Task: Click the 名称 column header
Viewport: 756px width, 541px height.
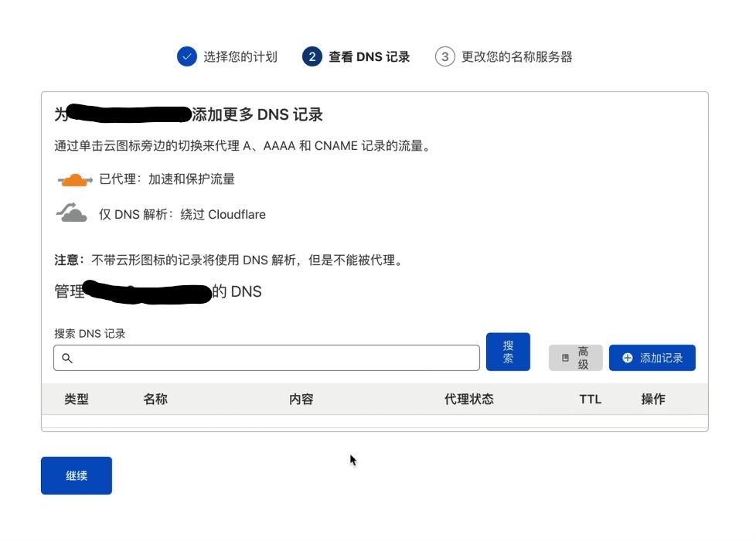Action: (155, 399)
